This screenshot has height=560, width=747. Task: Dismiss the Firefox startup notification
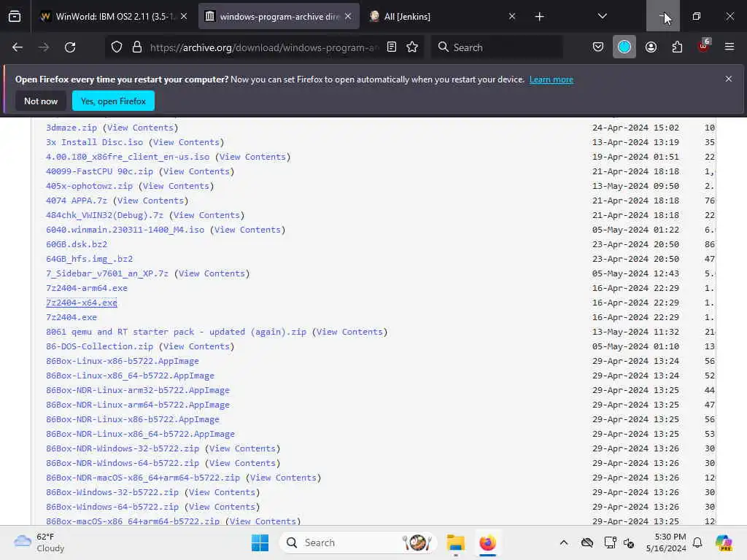pos(729,79)
